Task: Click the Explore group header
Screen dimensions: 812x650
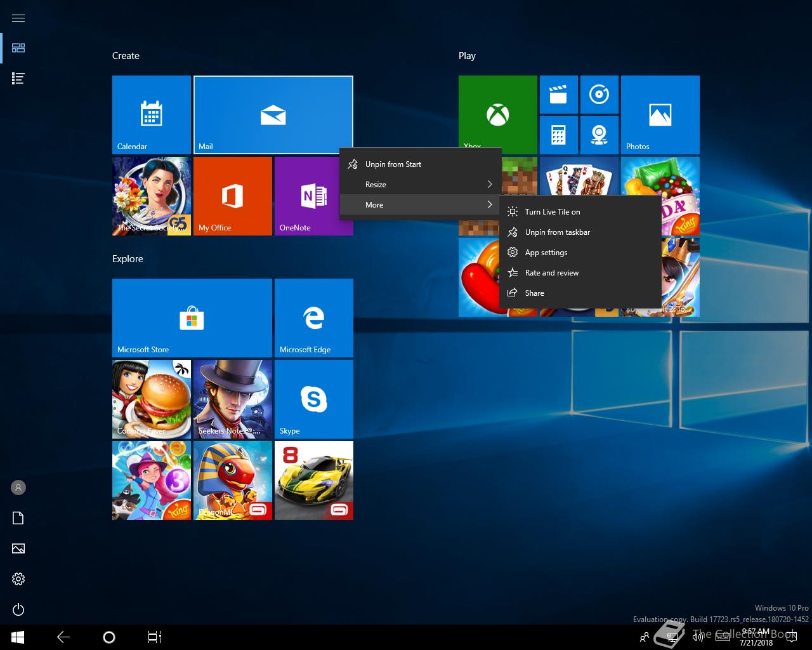Action: [128, 259]
